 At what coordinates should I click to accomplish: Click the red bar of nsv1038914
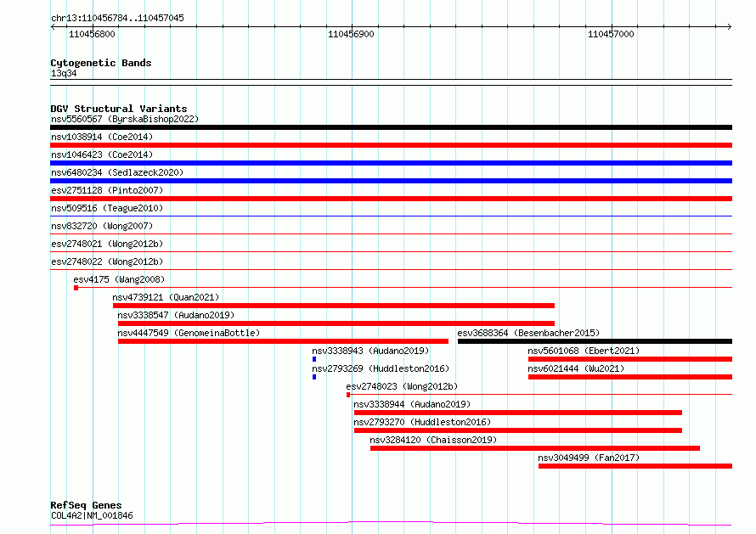coord(391,145)
